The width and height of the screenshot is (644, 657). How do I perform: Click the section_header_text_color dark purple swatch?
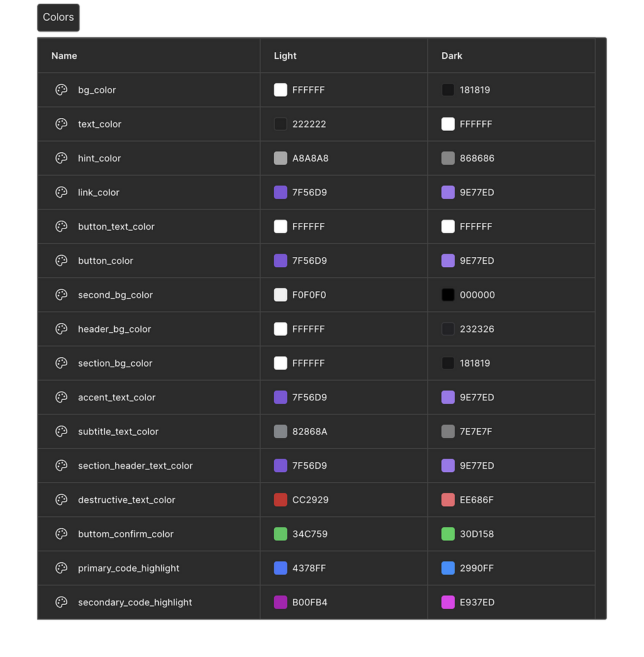448,465
